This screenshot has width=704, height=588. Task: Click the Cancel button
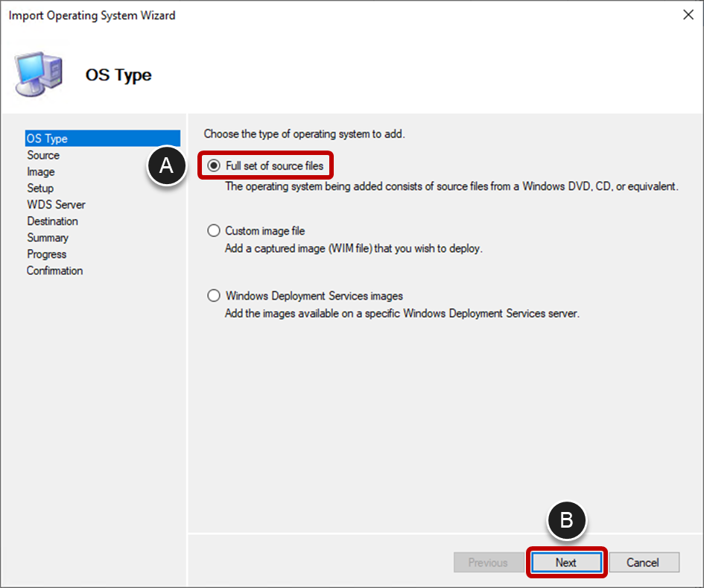coord(644,563)
